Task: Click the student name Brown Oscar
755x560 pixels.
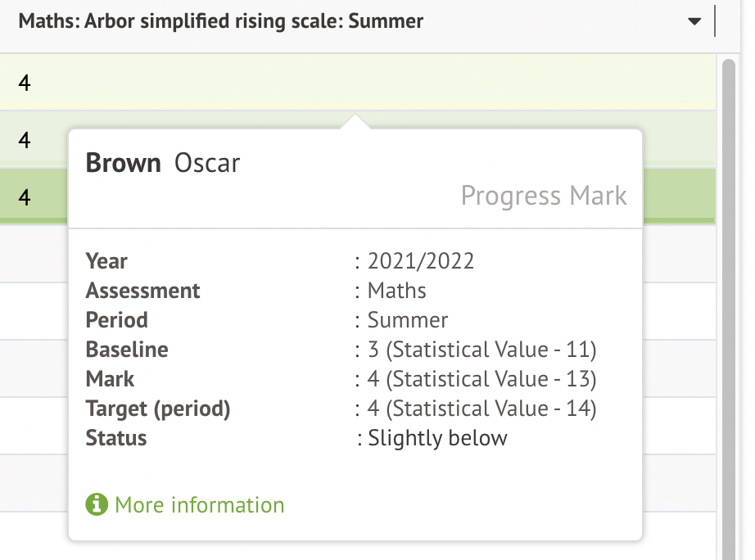Action: [x=163, y=163]
